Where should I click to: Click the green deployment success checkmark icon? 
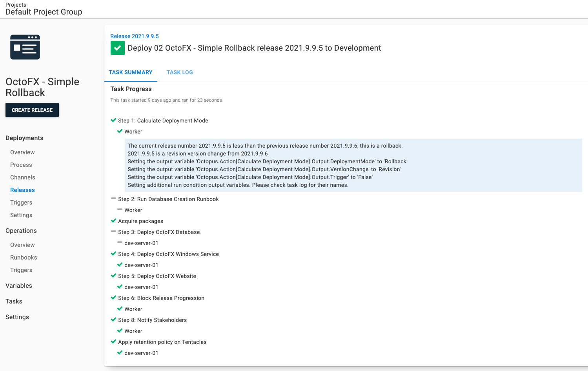117,48
